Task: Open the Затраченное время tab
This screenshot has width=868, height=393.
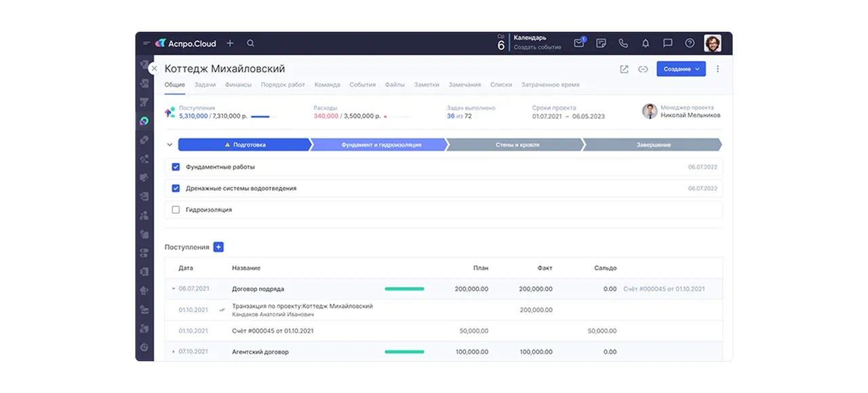Action: 550,85
